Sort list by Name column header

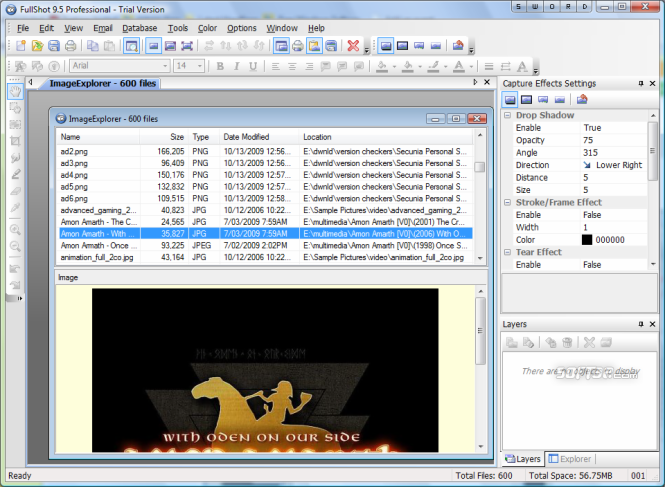(x=98, y=137)
